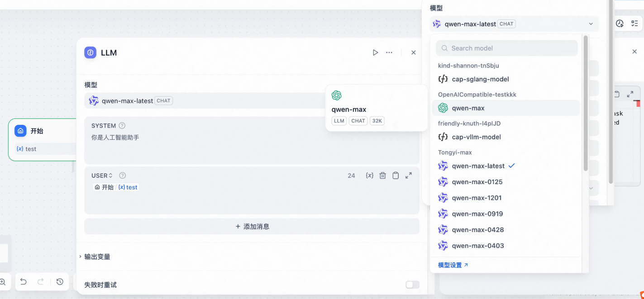The width and height of the screenshot is (644, 299).
Task: Click the qwen-max tooltip card title
Action: coord(348,109)
